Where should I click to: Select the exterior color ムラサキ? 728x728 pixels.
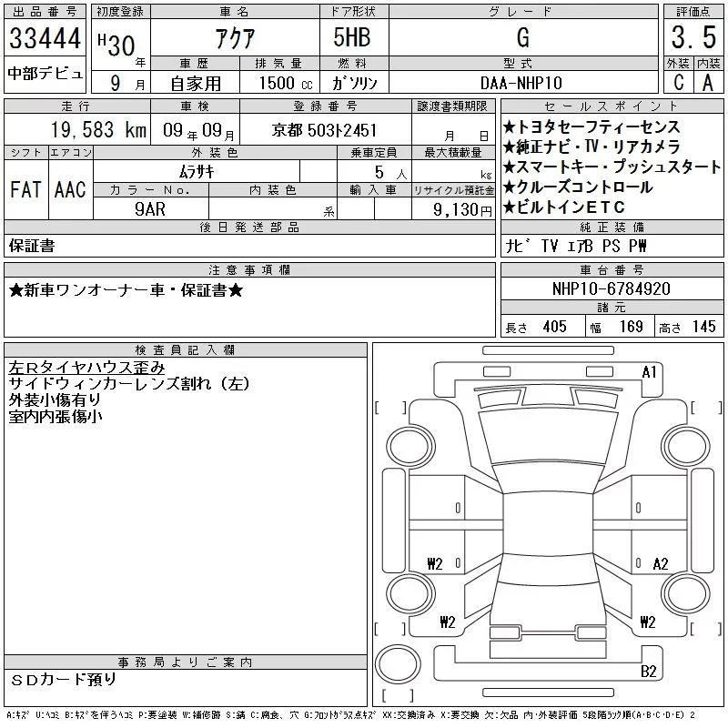click(197, 172)
